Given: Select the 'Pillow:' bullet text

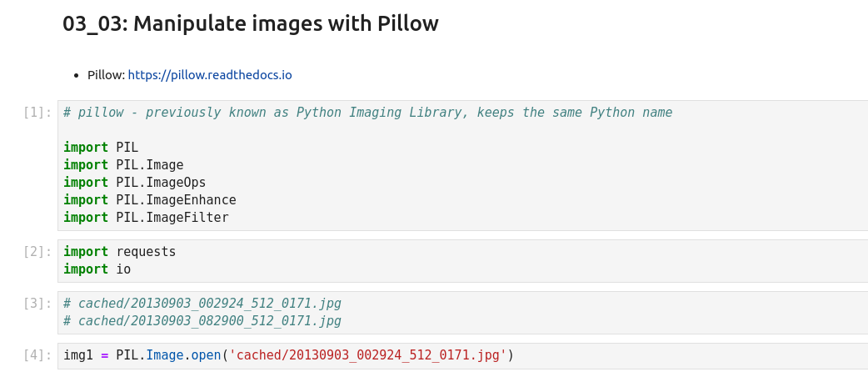Looking at the screenshot, I should 106,75.
